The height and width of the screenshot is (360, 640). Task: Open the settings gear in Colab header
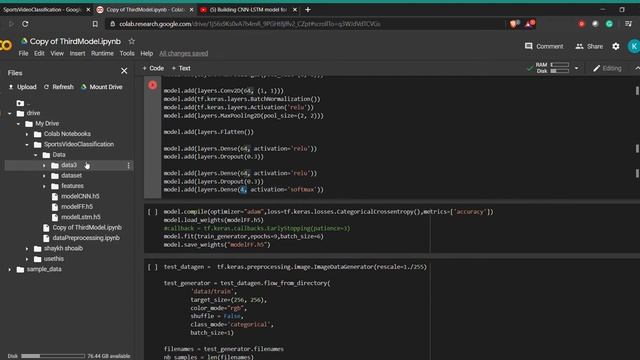616,47
